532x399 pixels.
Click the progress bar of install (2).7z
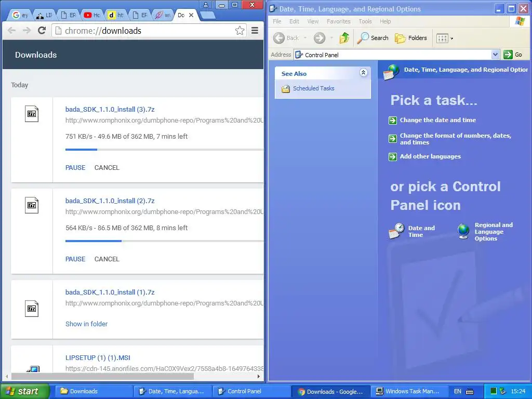coord(164,241)
